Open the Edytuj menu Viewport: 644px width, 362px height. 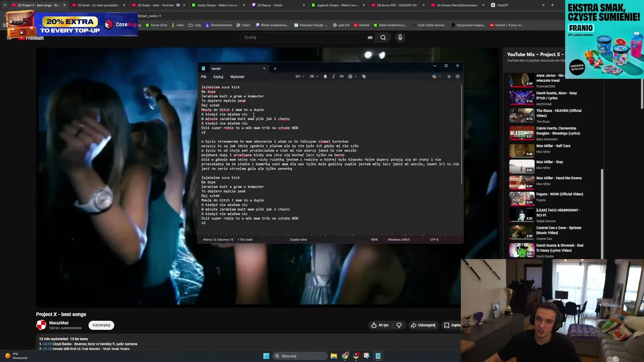tap(218, 77)
